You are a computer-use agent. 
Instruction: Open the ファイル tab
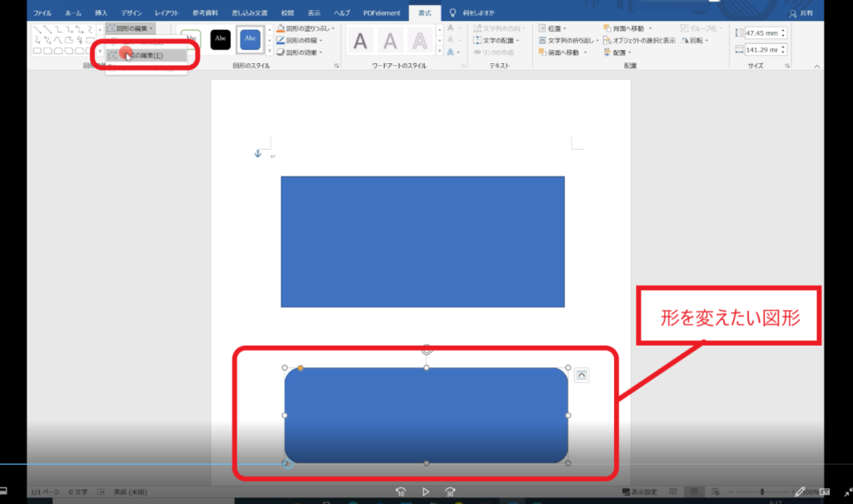(42, 13)
